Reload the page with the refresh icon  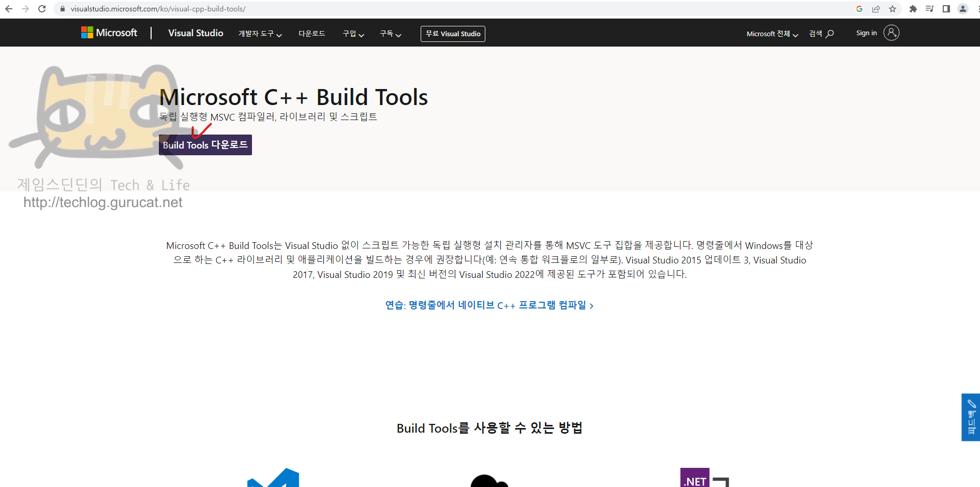pyautogui.click(x=42, y=9)
